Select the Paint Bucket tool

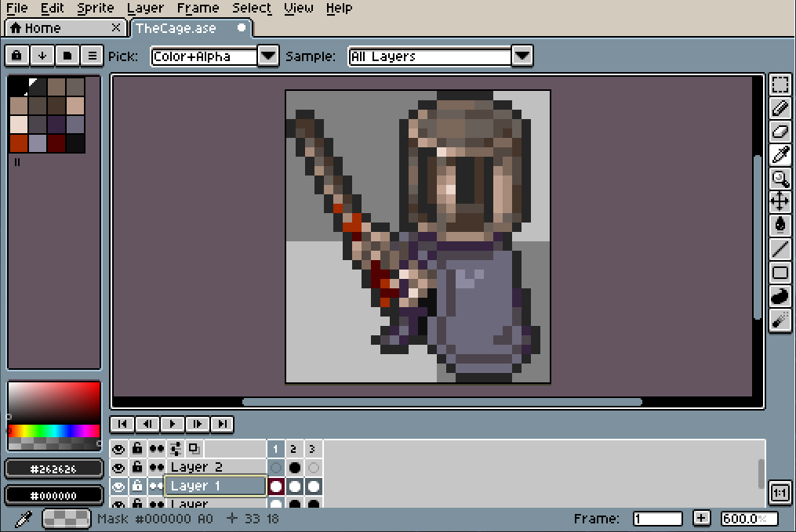pos(780,226)
